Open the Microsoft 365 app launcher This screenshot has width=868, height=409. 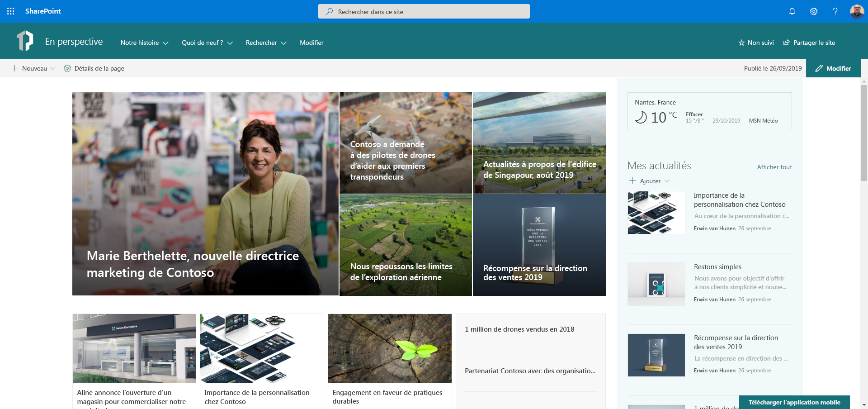coord(10,11)
